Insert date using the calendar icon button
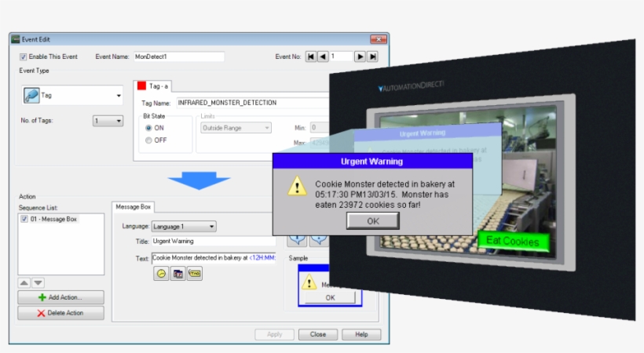 [x=177, y=273]
